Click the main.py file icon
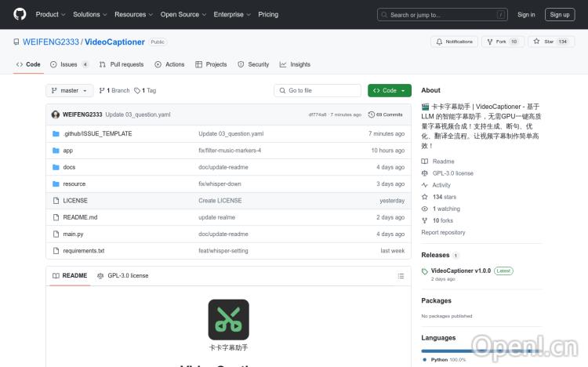 point(56,234)
